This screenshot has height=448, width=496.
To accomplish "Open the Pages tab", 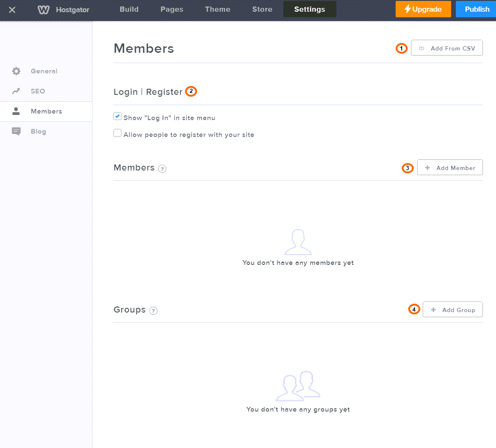I will (x=171, y=9).
